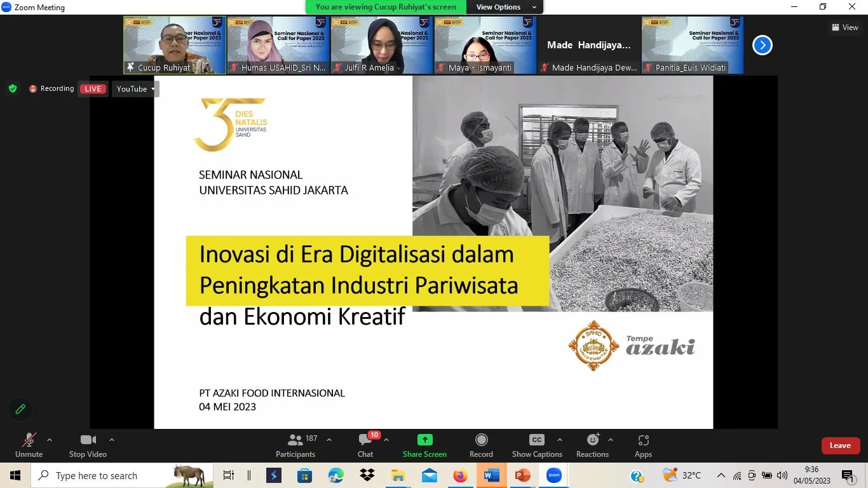Screen dimensions: 868x488
Task: Click the screen viewing notification banner
Action: click(x=386, y=7)
